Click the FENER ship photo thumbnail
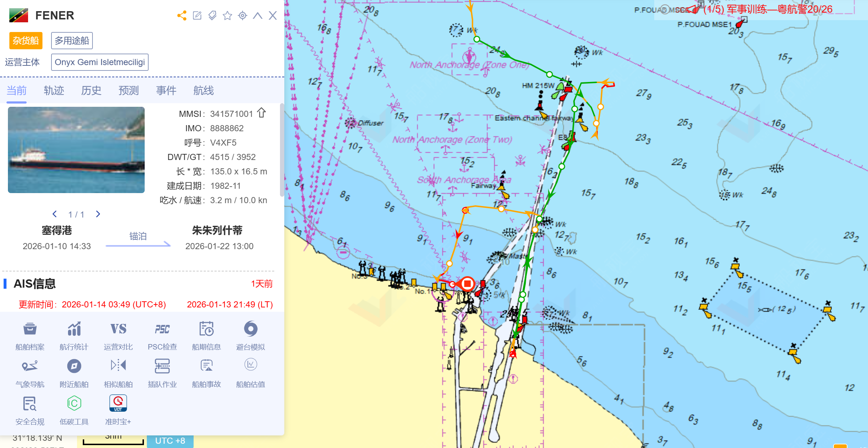This screenshot has width=868, height=448. [x=76, y=150]
